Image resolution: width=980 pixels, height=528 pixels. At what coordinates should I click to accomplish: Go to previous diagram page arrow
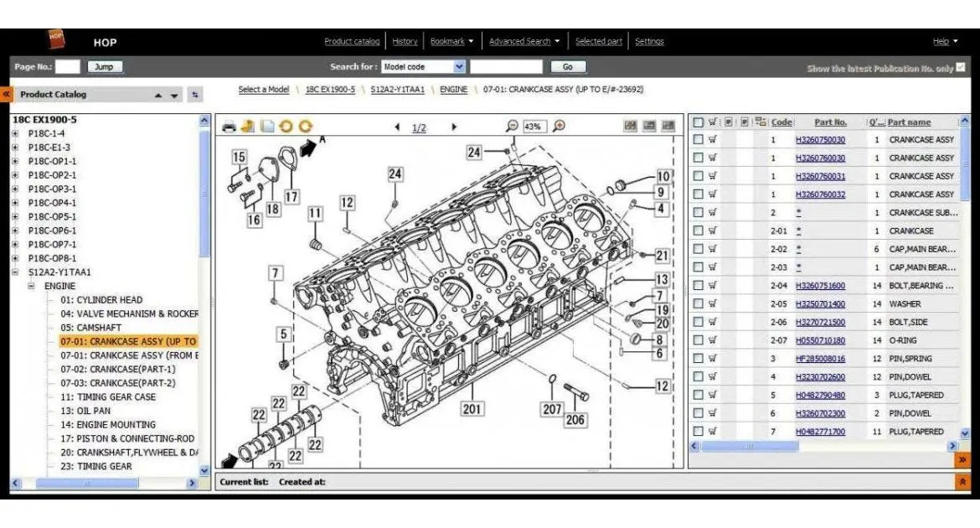tap(398, 127)
